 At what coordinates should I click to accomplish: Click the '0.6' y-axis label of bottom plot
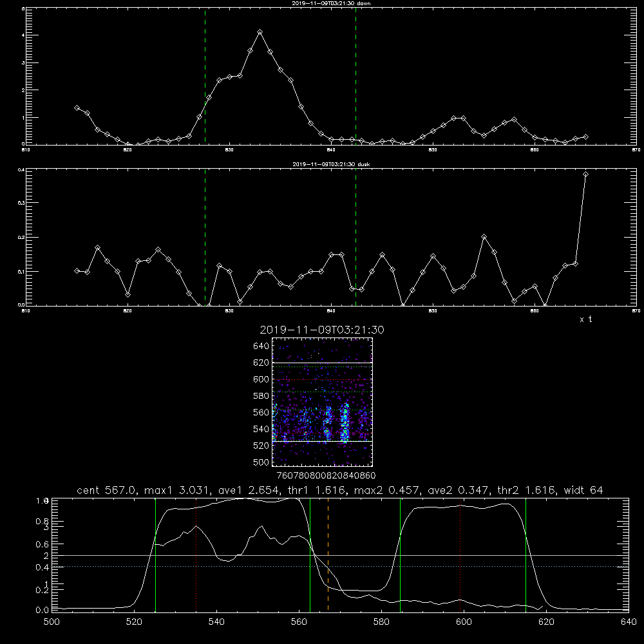point(43,544)
